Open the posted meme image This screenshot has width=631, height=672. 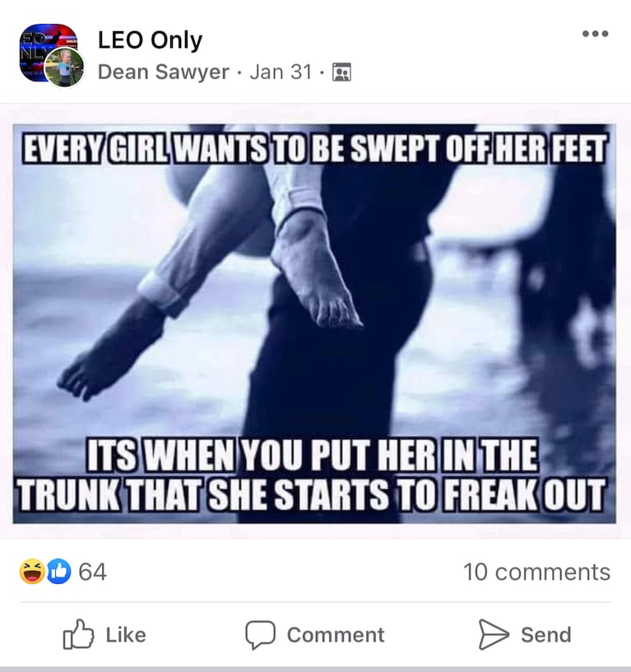[314, 324]
